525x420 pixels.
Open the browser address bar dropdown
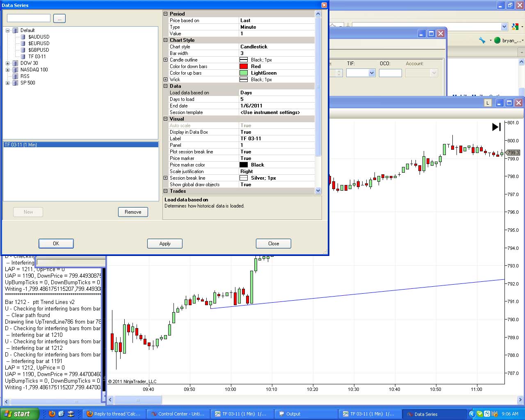[504, 27]
